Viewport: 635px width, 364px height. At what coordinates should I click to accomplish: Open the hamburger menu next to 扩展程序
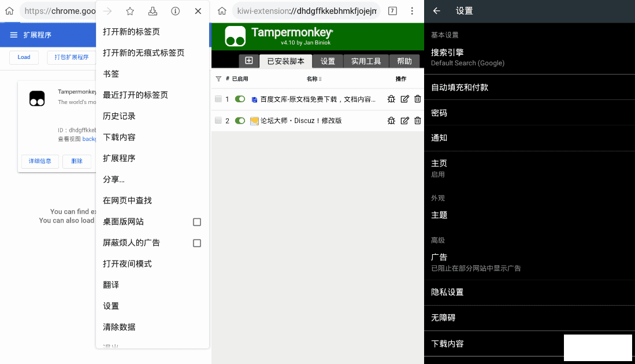tap(14, 35)
